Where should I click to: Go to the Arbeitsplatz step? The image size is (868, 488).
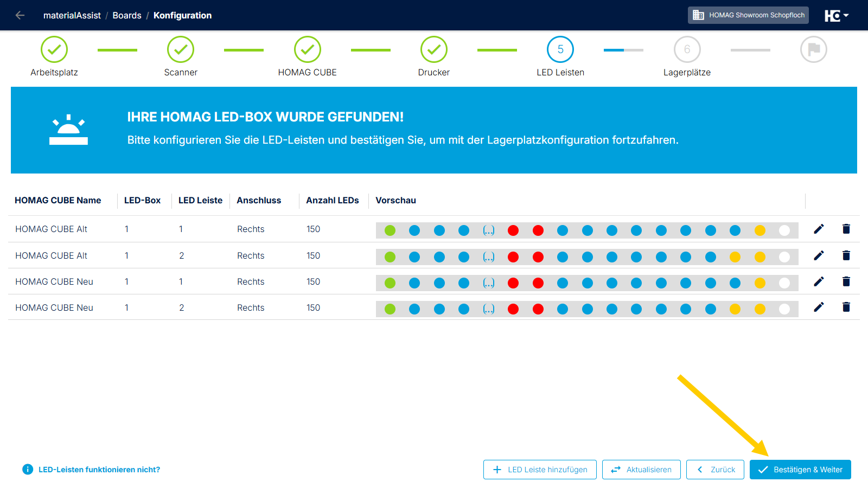click(x=54, y=49)
